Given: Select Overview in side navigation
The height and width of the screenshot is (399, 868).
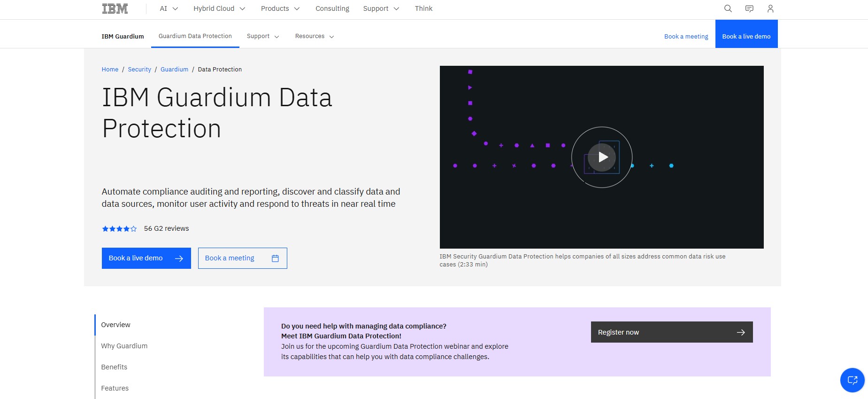Looking at the screenshot, I should (115, 325).
